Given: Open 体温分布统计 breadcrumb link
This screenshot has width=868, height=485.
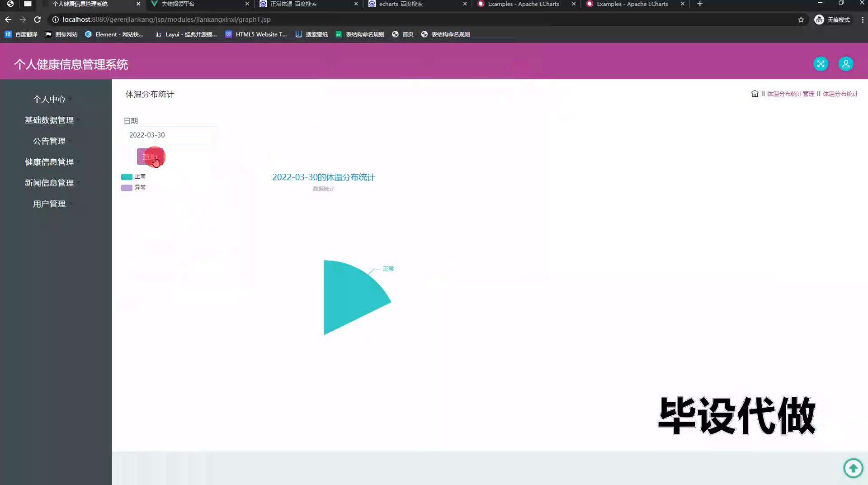Looking at the screenshot, I should [x=840, y=94].
